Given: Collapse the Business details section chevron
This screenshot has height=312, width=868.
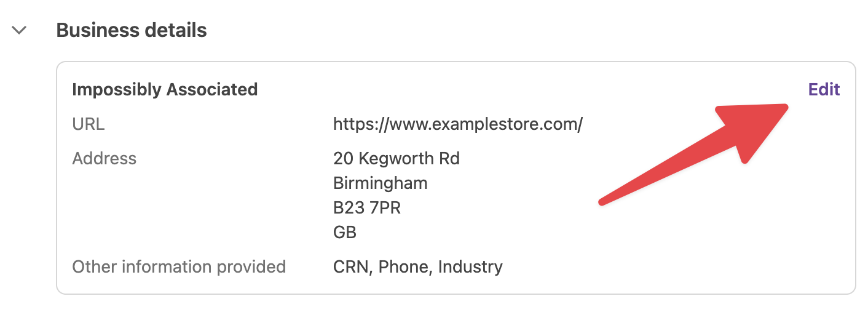Looking at the screenshot, I should (x=20, y=30).
